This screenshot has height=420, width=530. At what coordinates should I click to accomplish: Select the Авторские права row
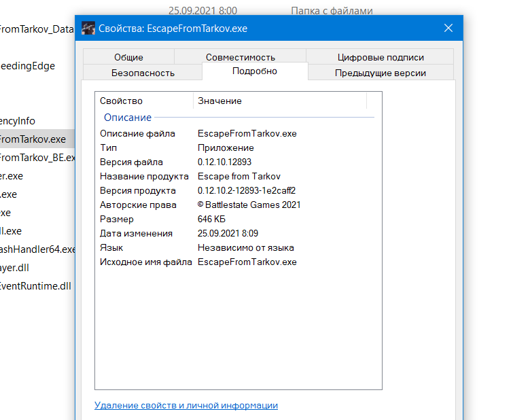(238, 205)
